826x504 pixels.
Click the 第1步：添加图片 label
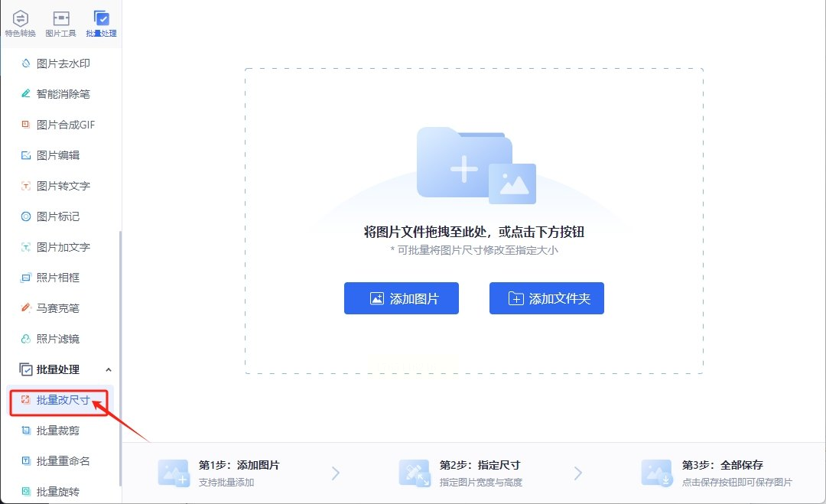tap(239, 465)
